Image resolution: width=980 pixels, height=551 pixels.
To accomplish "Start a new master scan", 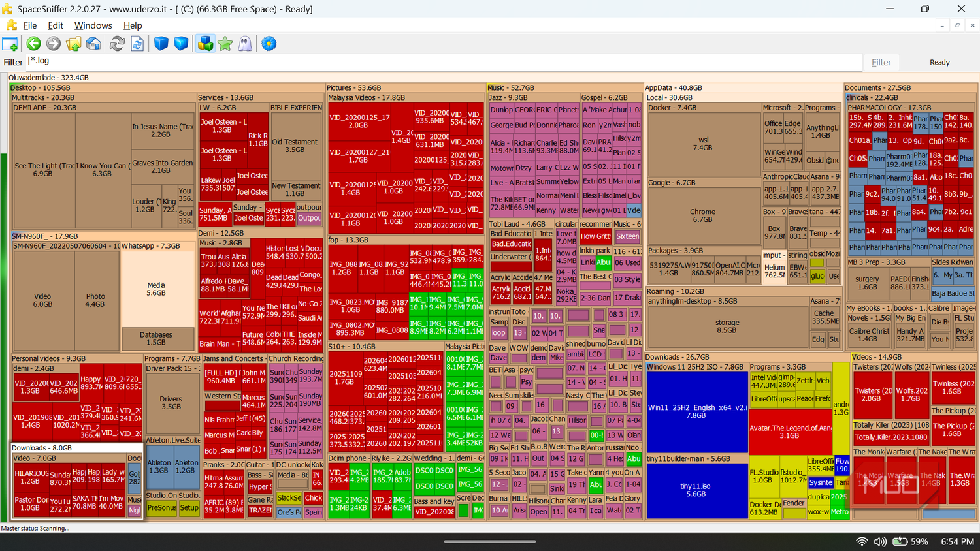I will click(x=118, y=44).
